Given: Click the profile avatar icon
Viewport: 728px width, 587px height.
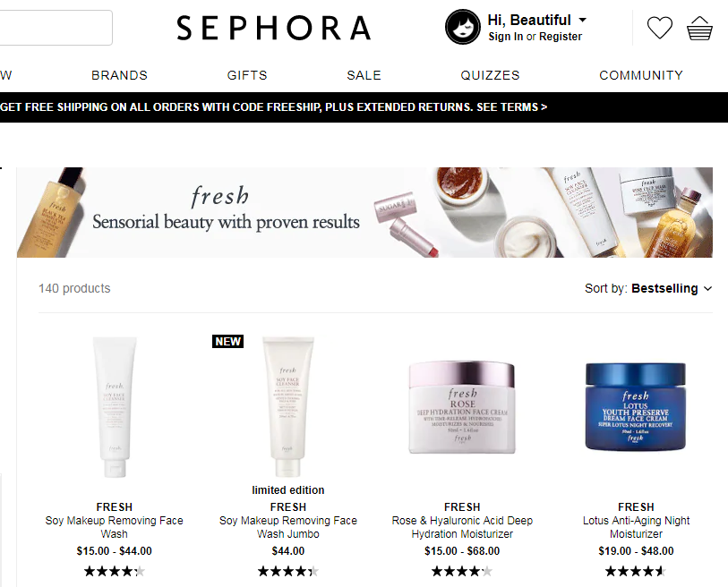Looking at the screenshot, I should pos(462,27).
